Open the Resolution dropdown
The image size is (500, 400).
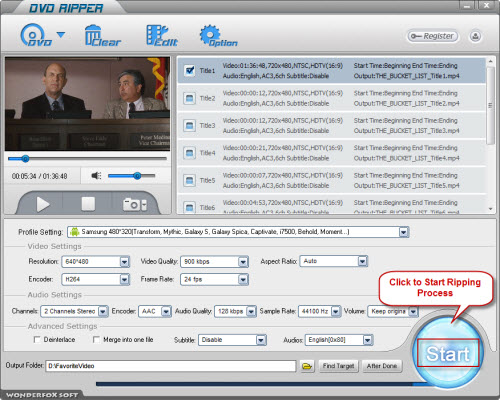(x=124, y=262)
